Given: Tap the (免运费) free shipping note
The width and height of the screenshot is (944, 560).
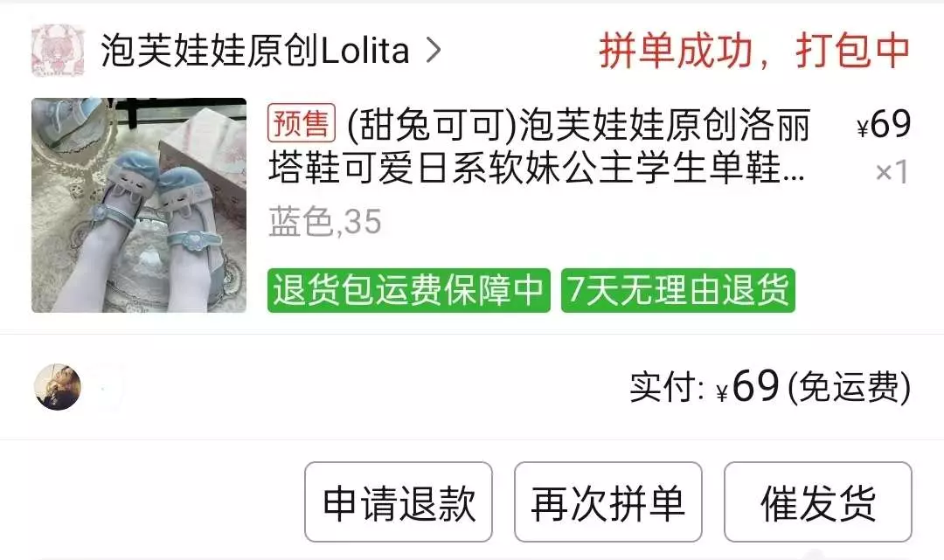Looking at the screenshot, I should pyautogui.click(x=849, y=387).
